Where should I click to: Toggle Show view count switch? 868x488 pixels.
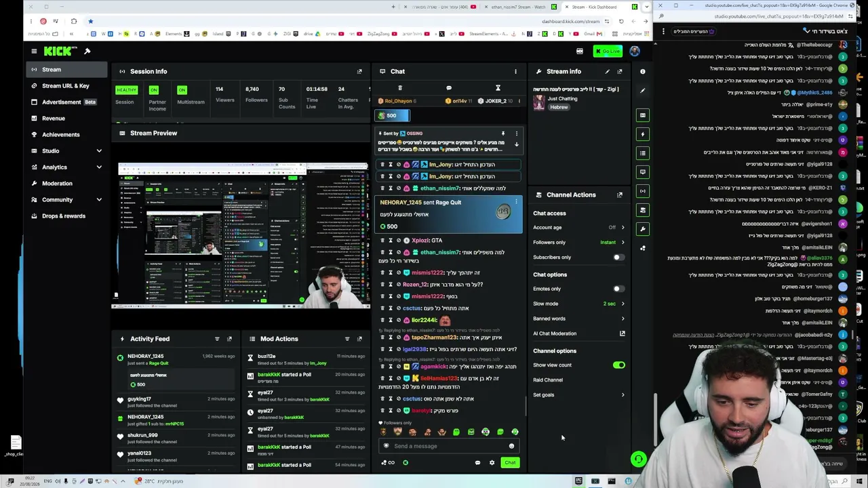click(x=618, y=365)
